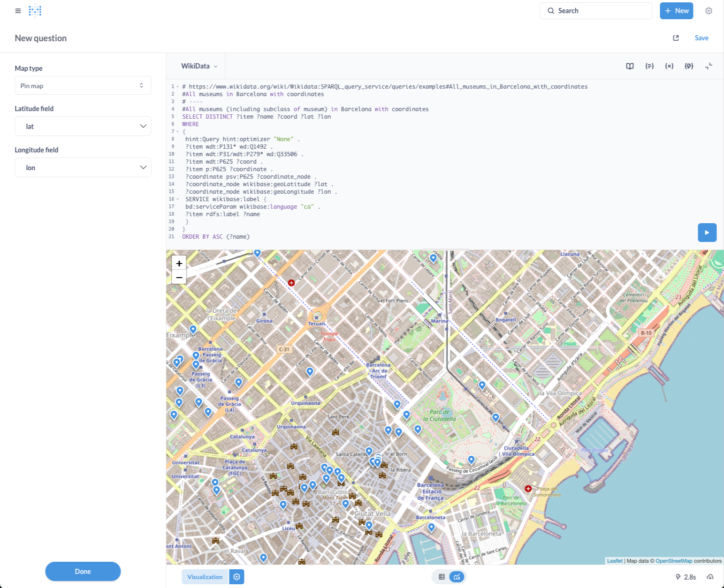Click the pin next to Eixample label
The height and width of the screenshot is (588, 724).
click(193, 330)
